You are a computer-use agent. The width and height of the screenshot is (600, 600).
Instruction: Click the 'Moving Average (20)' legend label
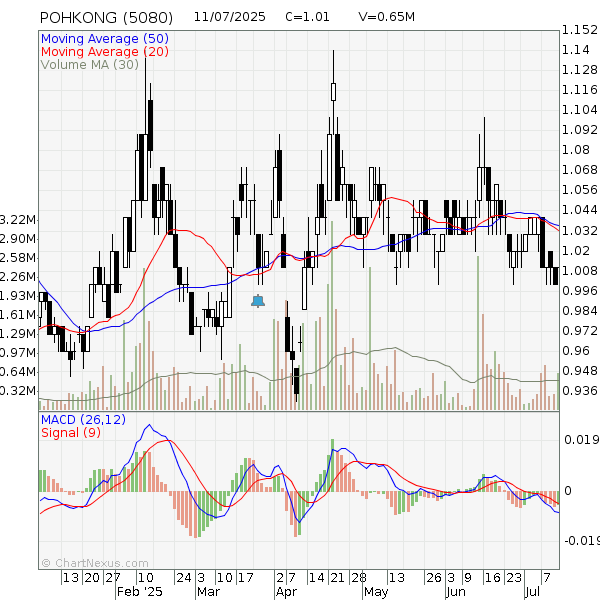[x=105, y=52]
